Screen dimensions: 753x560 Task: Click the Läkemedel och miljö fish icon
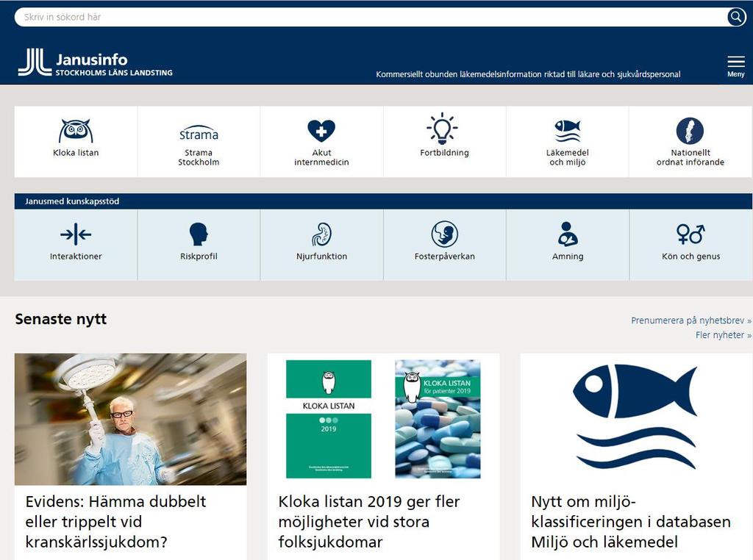click(568, 131)
